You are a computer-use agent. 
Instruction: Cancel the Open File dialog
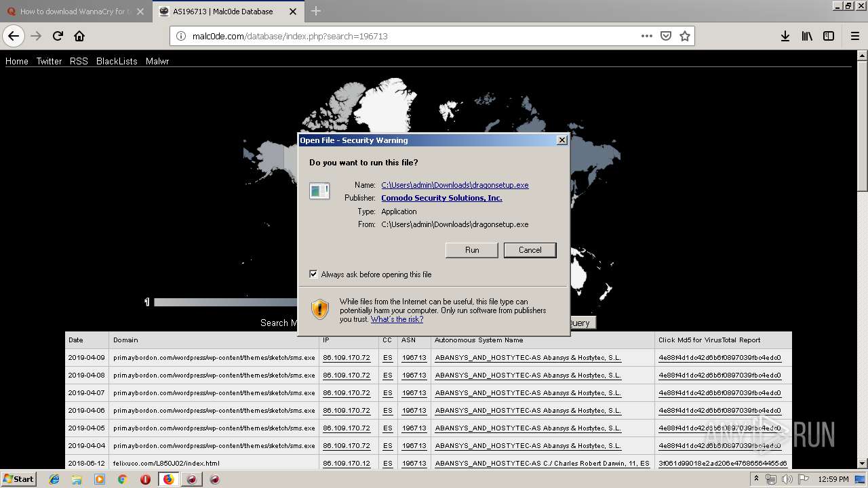coord(530,250)
